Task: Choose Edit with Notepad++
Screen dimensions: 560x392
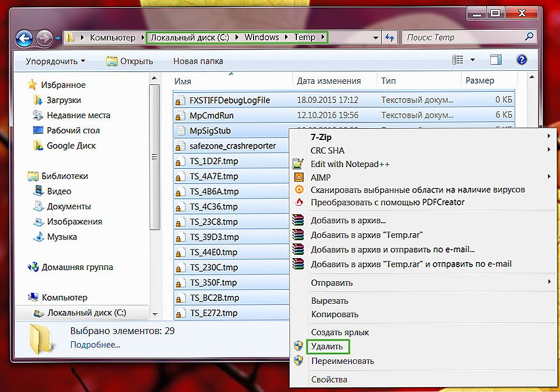Action: [423, 164]
